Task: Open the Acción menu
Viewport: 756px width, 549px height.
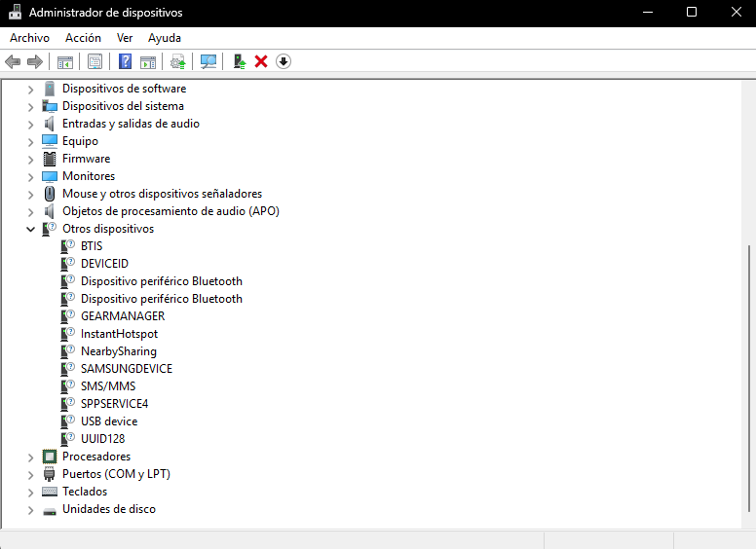Action: pyautogui.click(x=84, y=38)
